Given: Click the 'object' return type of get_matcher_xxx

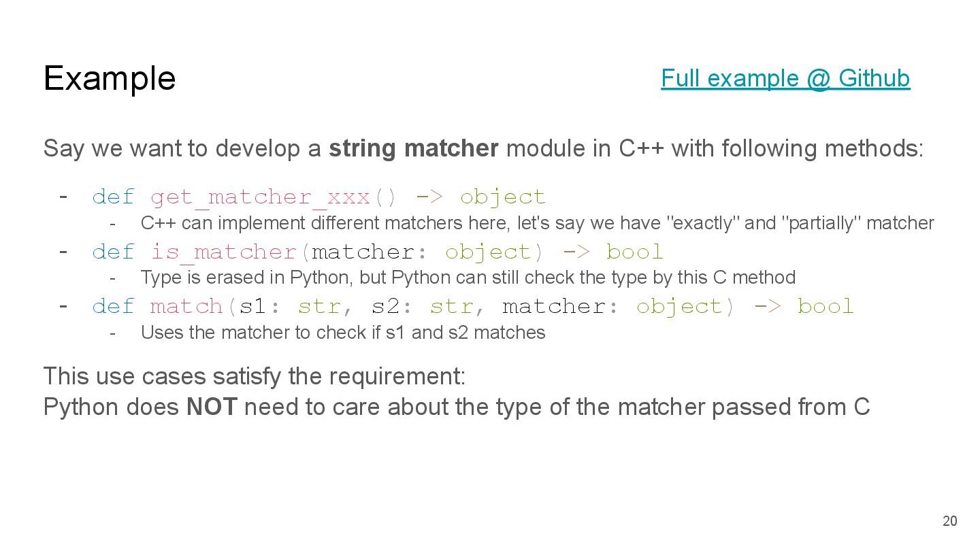Looking at the screenshot, I should point(503,197).
